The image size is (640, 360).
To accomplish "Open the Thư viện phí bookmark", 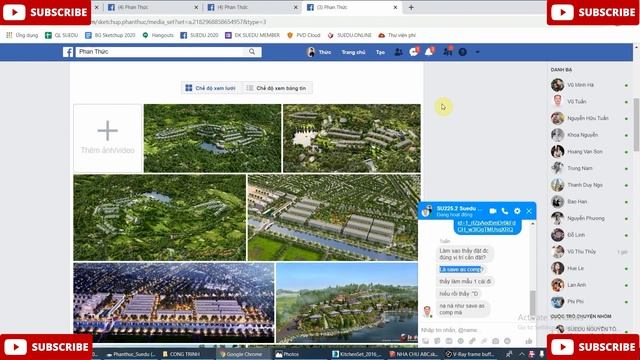I will click(x=397, y=36).
